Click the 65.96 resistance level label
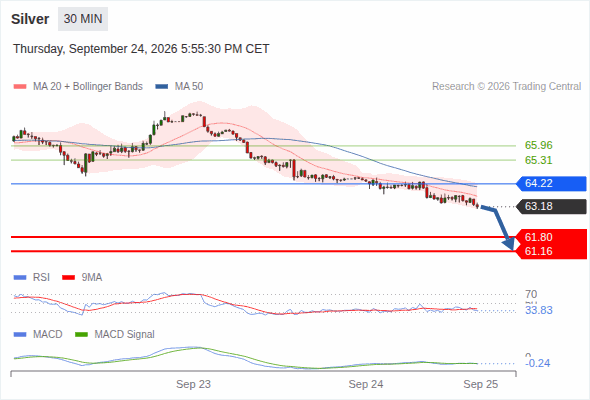Viewport: 590px width, 400px height. click(538, 145)
